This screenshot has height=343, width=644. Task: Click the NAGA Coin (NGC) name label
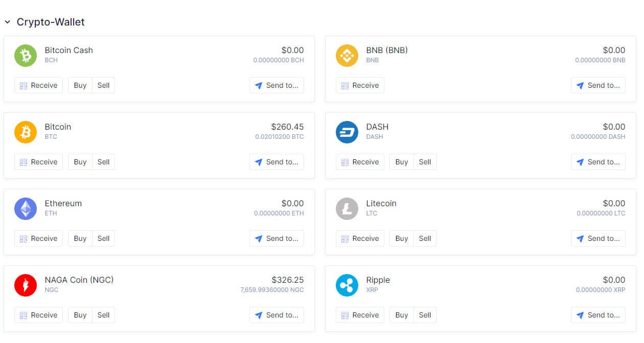[79, 280]
